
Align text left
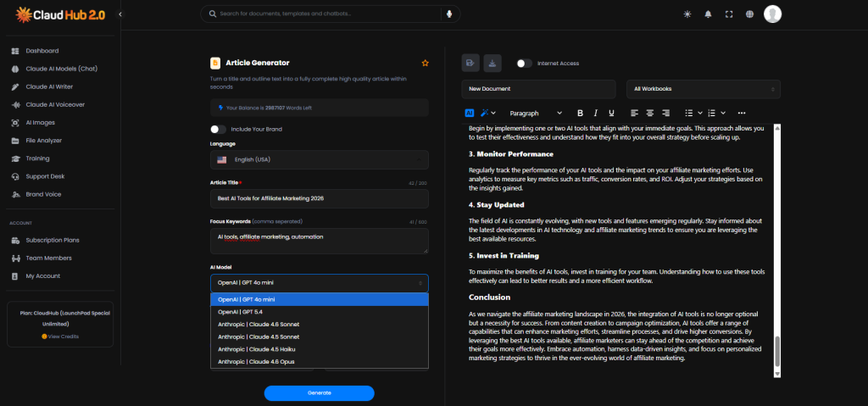coord(634,113)
